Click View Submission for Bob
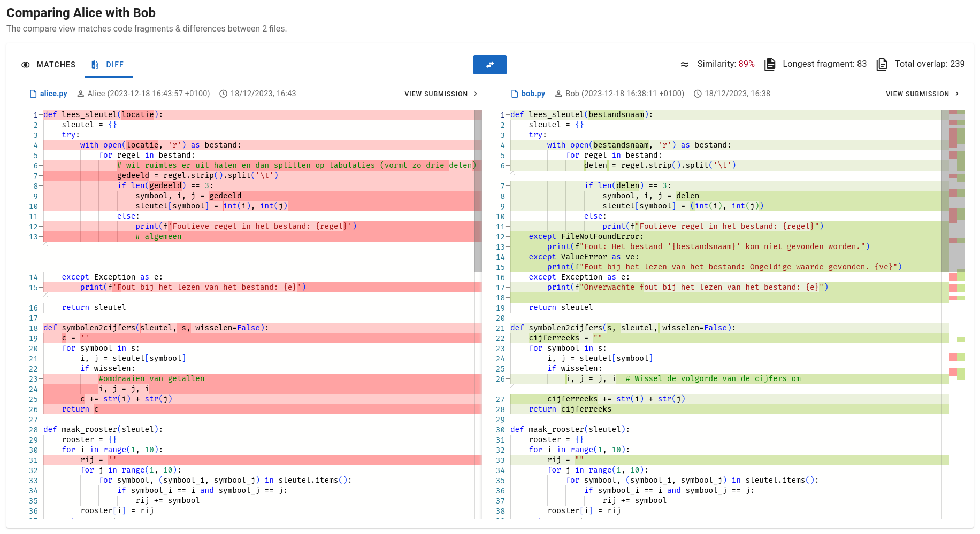Image resolution: width=980 pixels, height=534 pixels. 917,94
